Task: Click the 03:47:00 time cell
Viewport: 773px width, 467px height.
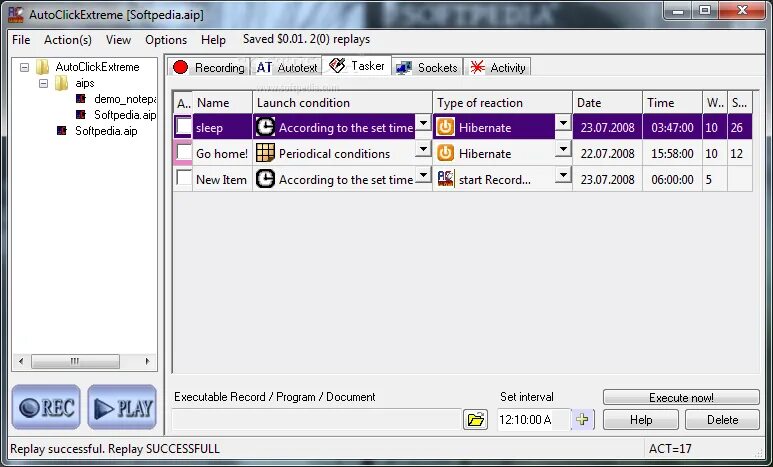Action: (672, 127)
